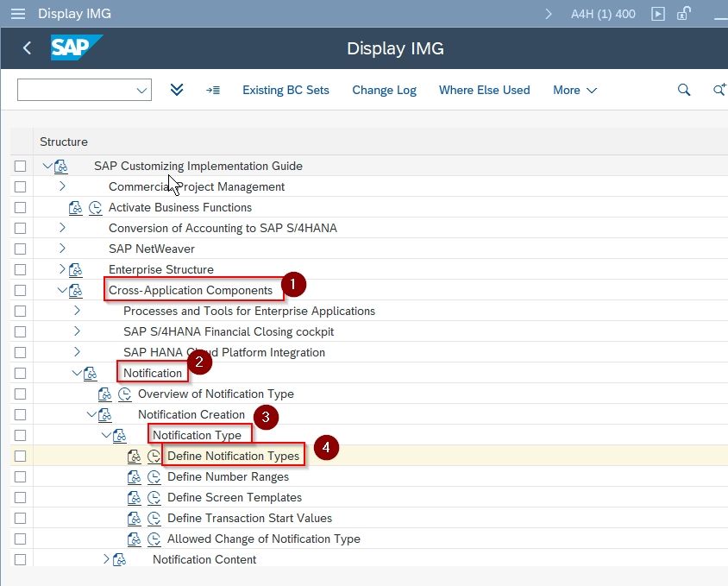Screen dimensions: 728x586
Task: Check the Commercial Project Management row checkbox
Action: click(20, 186)
